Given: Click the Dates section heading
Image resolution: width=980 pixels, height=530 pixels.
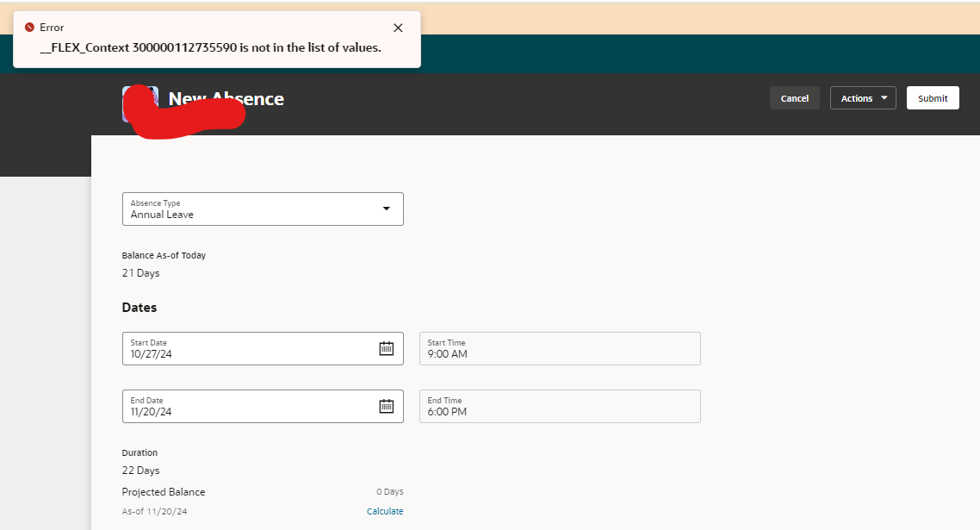Looking at the screenshot, I should coord(140,308).
